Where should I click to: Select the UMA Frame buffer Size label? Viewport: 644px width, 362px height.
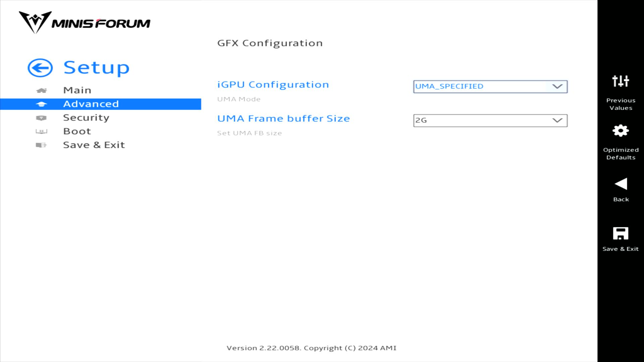pyautogui.click(x=283, y=119)
